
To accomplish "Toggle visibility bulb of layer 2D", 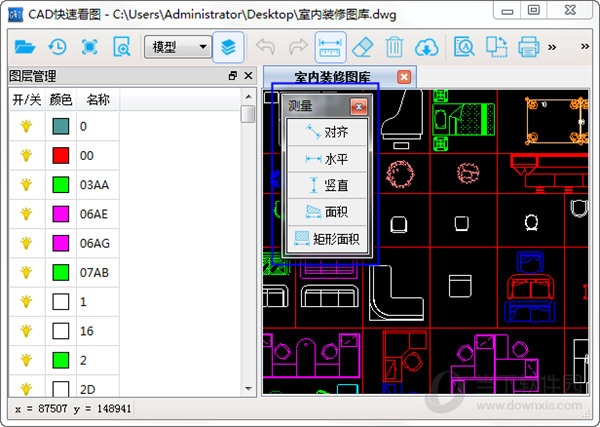I will [26, 389].
